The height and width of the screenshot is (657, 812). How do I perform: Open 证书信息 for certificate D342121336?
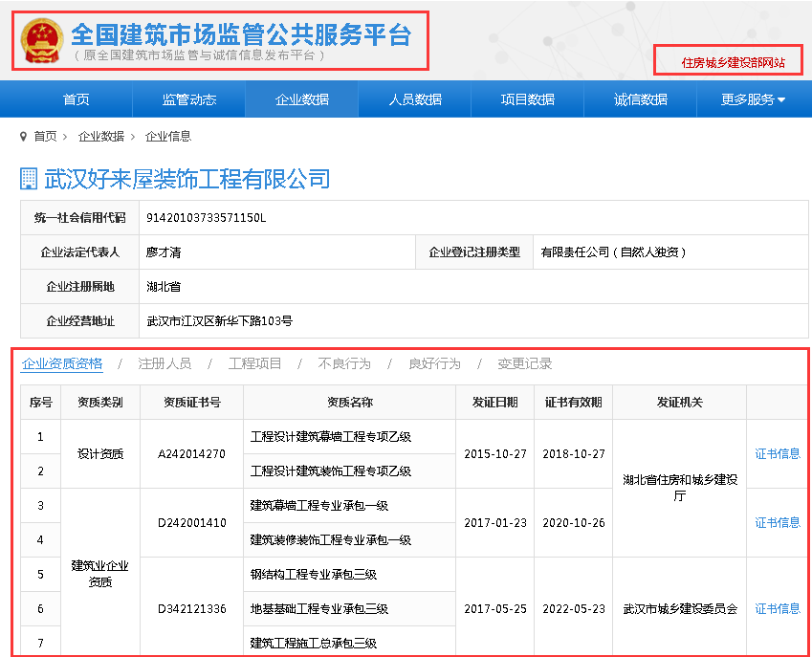coord(778,608)
